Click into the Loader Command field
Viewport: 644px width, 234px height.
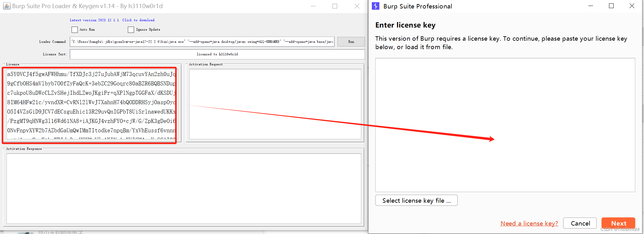click(x=202, y=42)
